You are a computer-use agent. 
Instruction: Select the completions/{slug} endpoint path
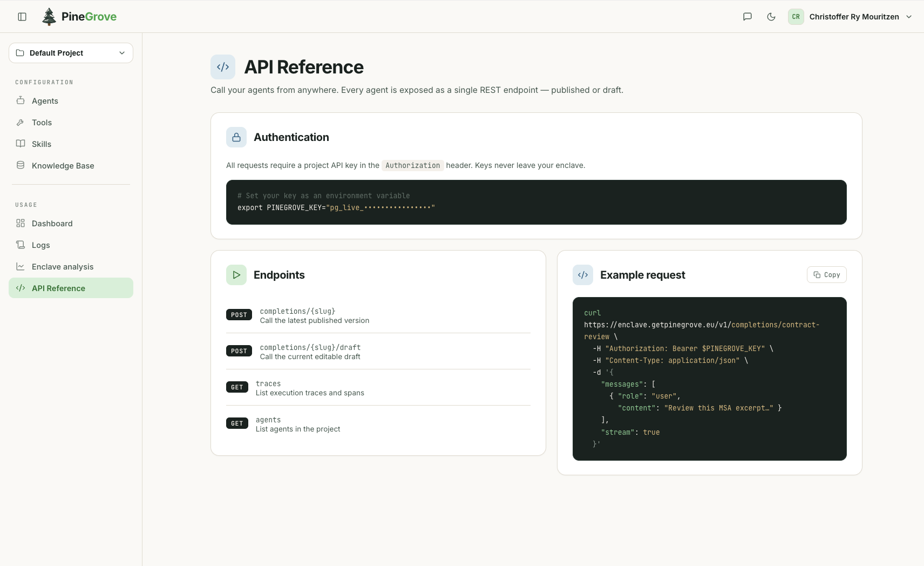(297, 311)
